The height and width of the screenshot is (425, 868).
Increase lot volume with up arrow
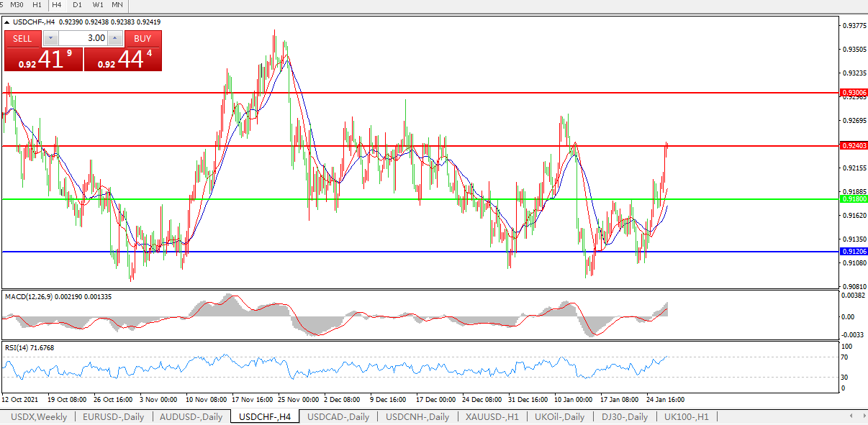click(x=115, y=39)
